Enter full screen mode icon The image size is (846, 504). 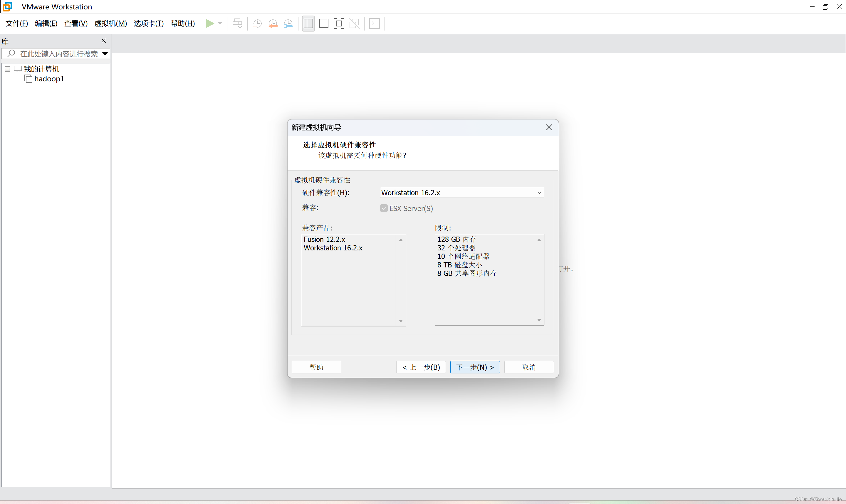[x=339, y=23]
